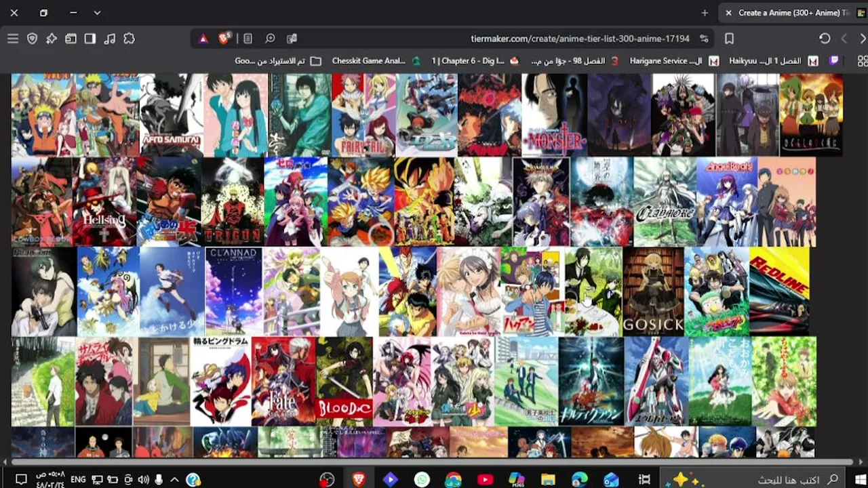Reload the page
Screen dimensions: 868x488
825,39
